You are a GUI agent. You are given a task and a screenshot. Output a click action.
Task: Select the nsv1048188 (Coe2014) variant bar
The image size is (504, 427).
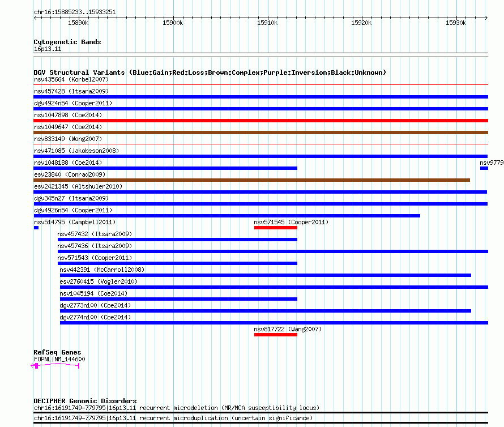coord(165,168)
